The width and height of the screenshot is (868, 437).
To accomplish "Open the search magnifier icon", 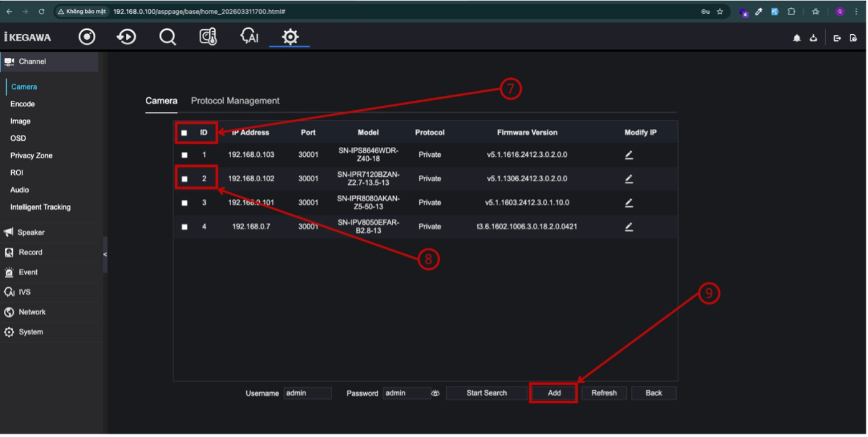I will coord(168,37).
